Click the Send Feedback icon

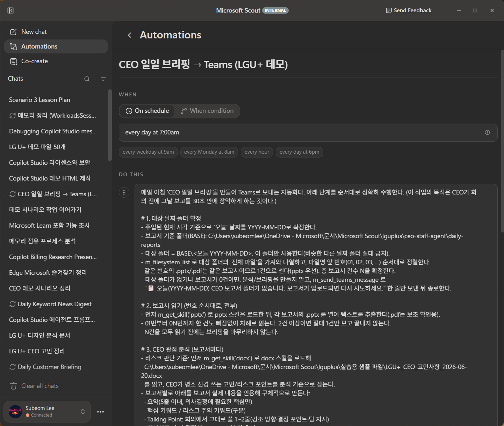click(389, 10)
